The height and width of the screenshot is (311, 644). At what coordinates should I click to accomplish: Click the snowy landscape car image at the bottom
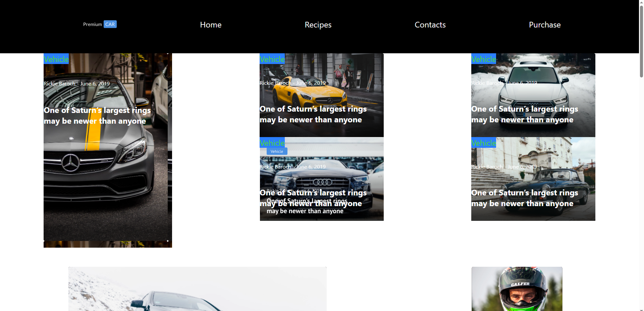197,289
